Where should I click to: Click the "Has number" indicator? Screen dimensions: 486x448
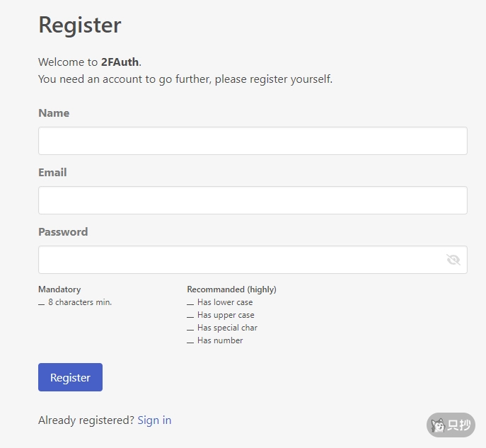(x=220, y=340)
